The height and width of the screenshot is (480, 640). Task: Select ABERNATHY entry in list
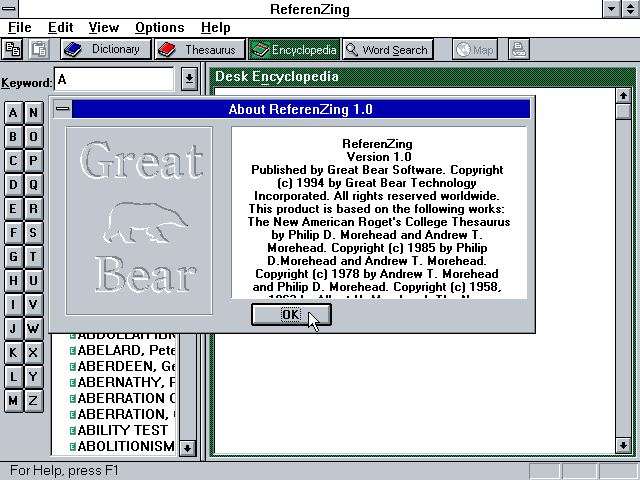tap(122, 382)
